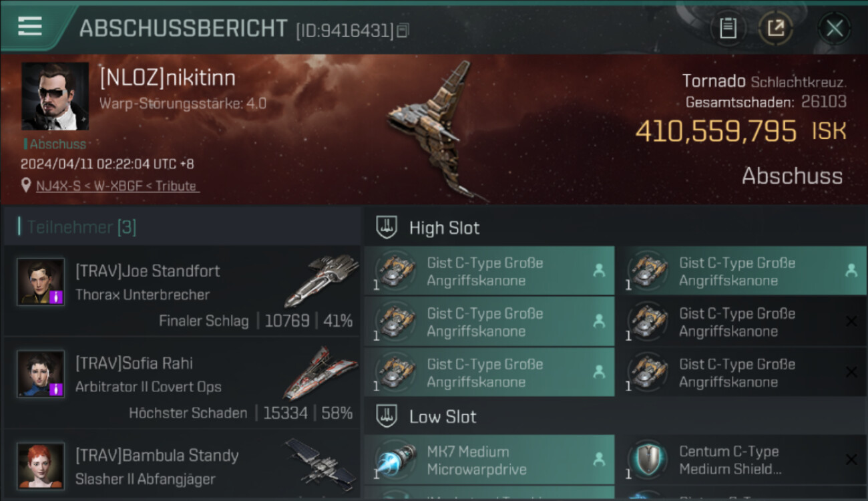Close the Abschussbericht window
The image size is (868, 501).
click(x=835, y=28)
